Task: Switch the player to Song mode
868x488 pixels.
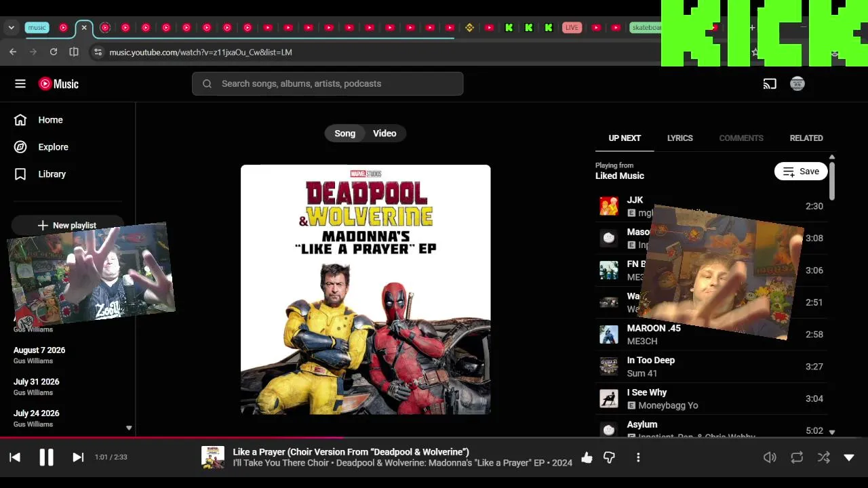Action: tap(344, 134)
